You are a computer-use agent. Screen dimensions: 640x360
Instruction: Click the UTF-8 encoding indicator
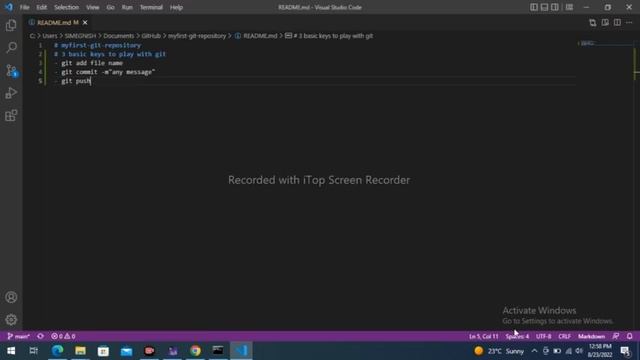543,336
